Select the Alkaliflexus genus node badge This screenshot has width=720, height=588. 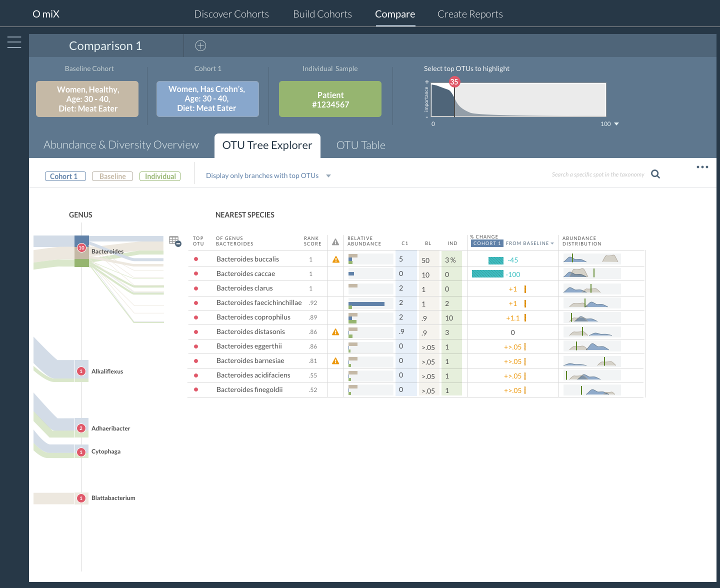coord(81,371)
